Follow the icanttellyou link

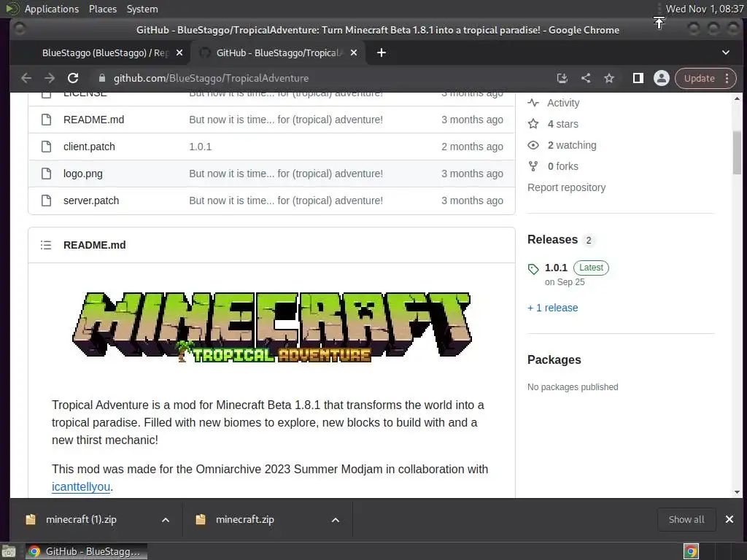pos(81,486)
